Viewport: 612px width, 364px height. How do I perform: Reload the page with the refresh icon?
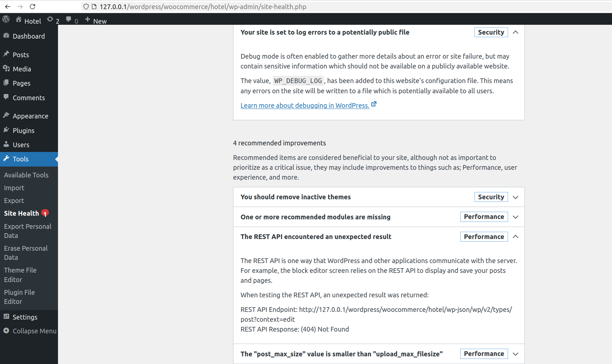click(32, 7)
